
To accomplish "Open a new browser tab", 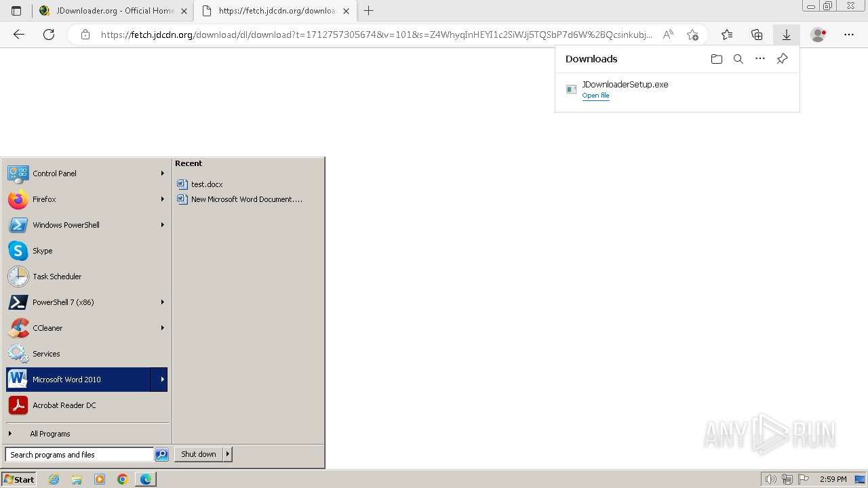I will 369,11.
